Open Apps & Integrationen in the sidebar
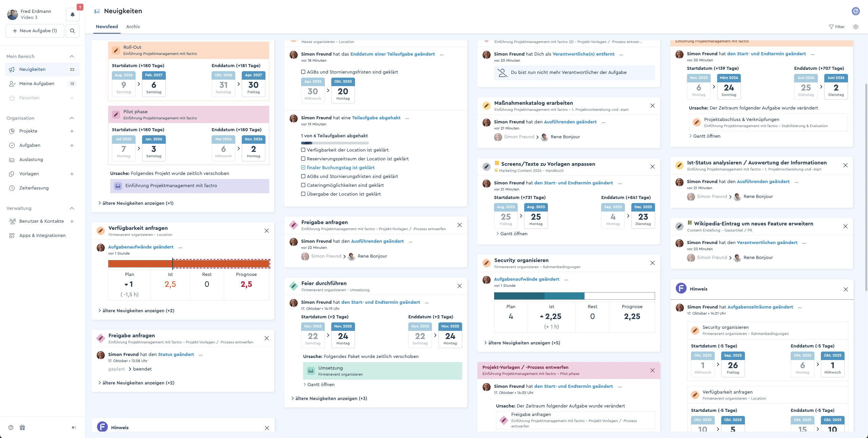The height and width of the screenshot is (438, 868). (x=43, y=235)
